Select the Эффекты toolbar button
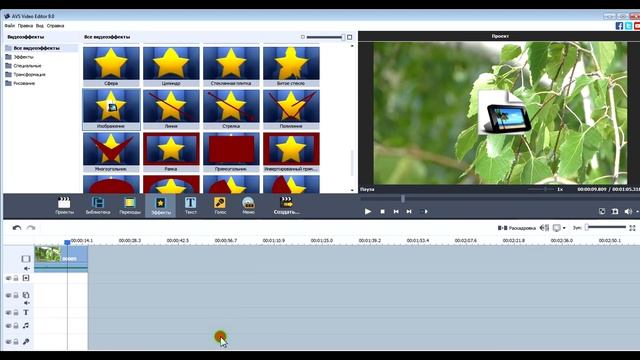This screenshot has height=360, width=640. tap(161, 205)
